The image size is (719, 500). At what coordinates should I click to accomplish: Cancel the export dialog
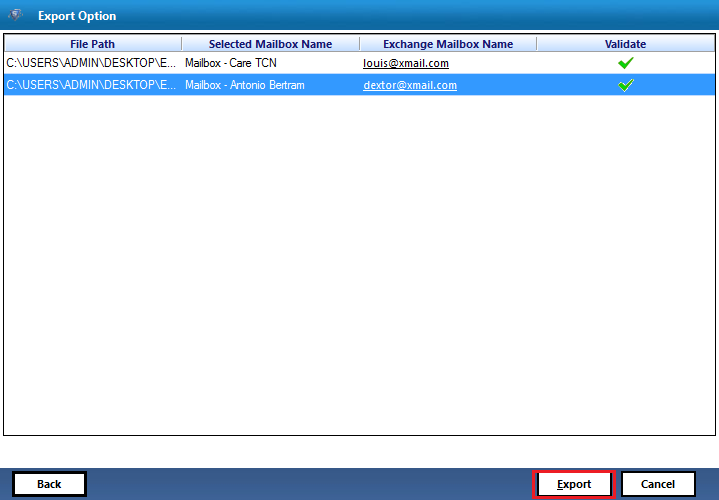tap(658, 484)
